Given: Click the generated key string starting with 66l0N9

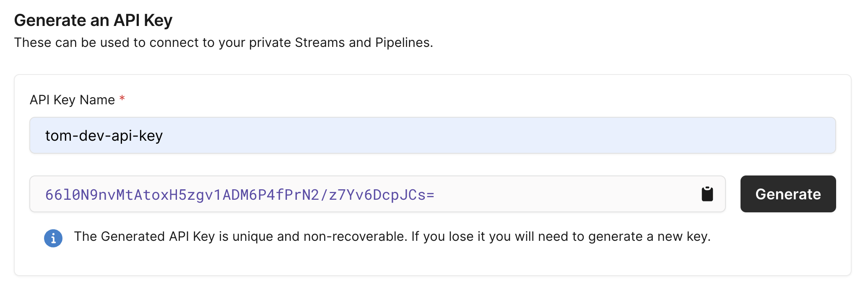Looking at the screenshot, I should 239,195.
